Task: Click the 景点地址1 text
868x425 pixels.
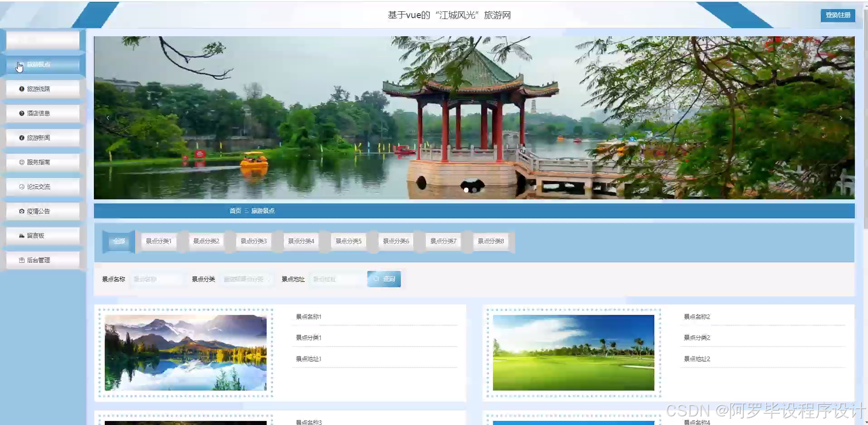Action: 308,359
